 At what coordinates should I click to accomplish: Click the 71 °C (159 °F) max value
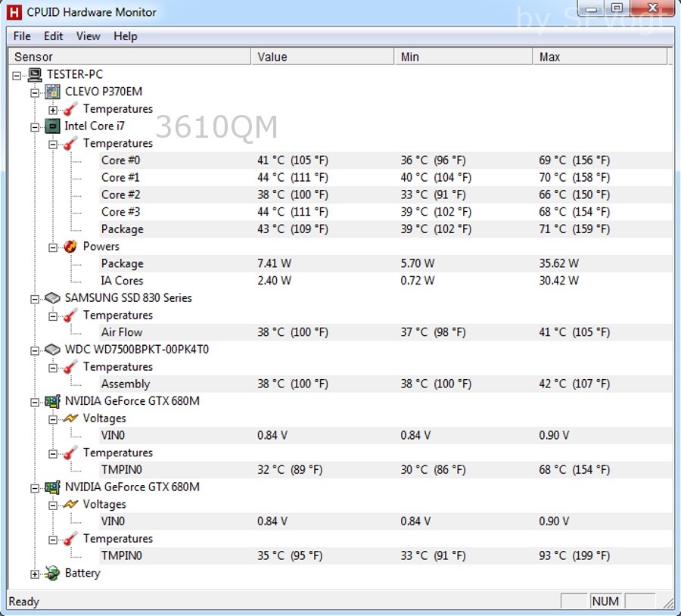[574, 229]
